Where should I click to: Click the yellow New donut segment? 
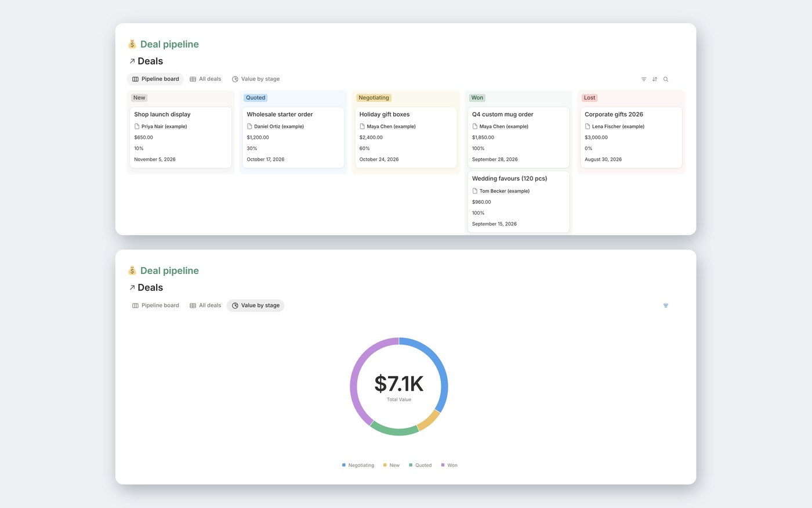(430, 421)
